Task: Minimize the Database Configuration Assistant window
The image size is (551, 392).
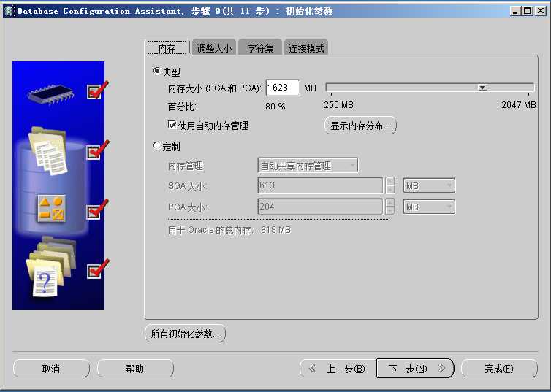Action: 515,11
